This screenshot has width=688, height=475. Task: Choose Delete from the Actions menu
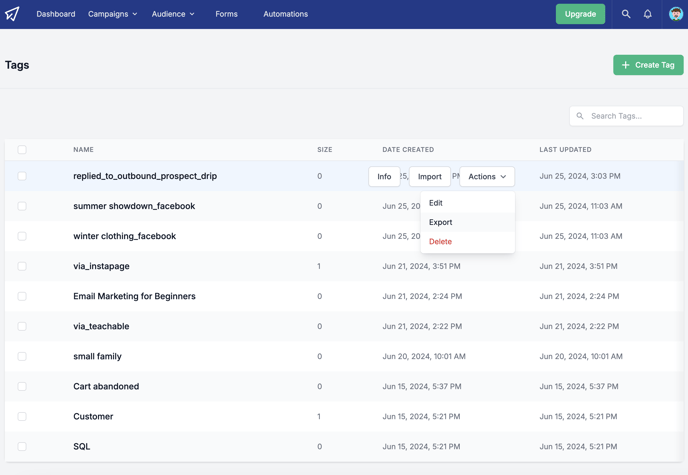468,242
